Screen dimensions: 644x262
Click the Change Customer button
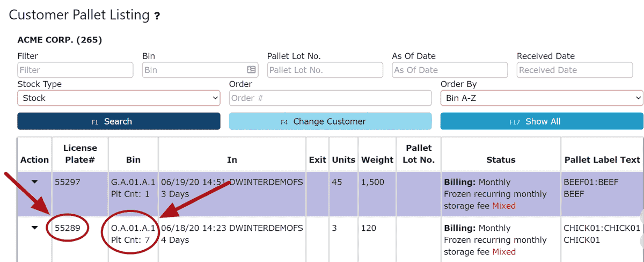pos(330,121)
